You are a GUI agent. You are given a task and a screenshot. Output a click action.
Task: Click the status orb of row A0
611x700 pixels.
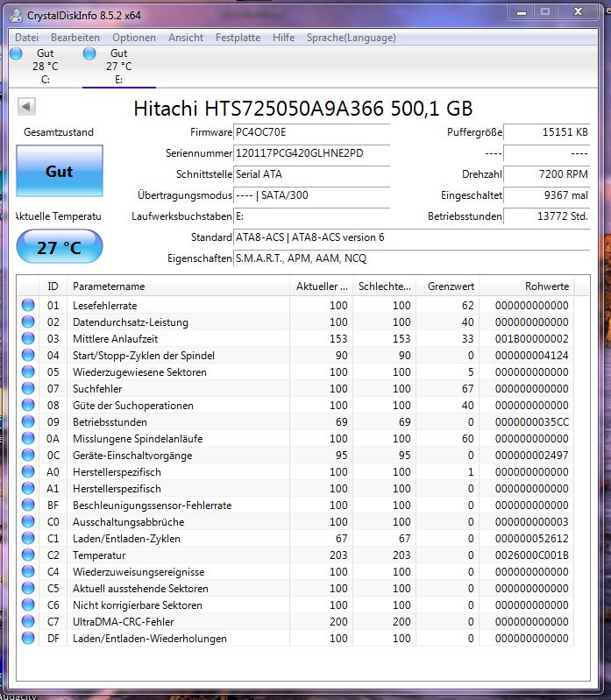coord(28,472)
